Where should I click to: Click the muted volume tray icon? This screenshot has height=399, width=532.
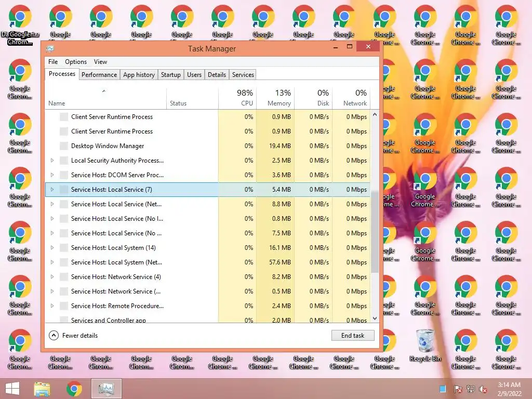483,389
